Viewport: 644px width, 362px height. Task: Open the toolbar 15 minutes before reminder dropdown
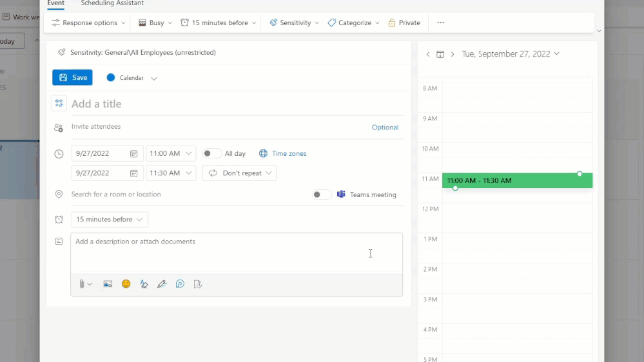(219, 23)
